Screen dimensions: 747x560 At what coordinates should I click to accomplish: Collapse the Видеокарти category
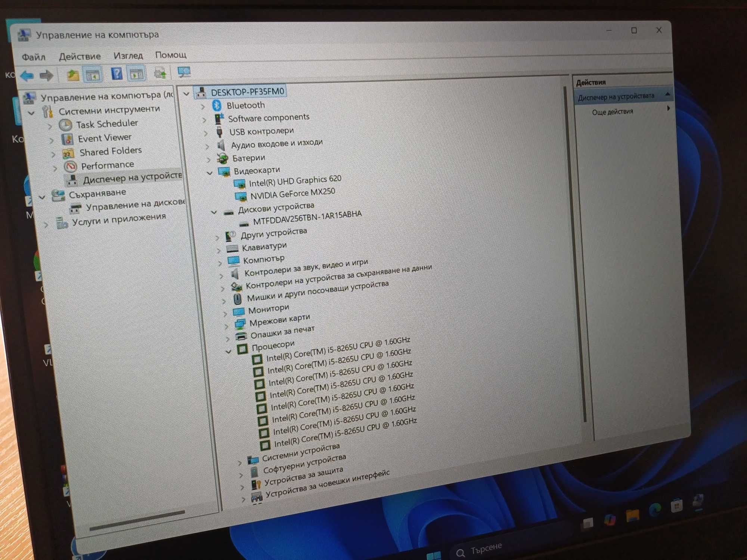coord(210,172)
